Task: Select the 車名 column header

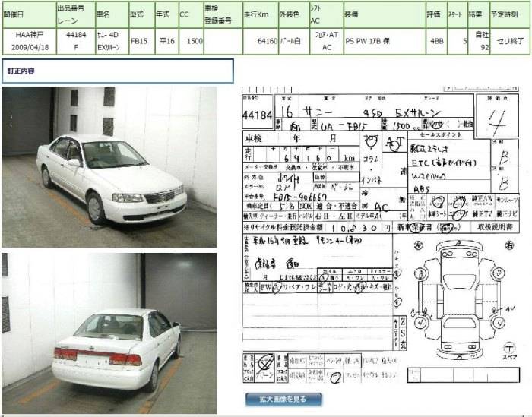Action: [112, 14]
